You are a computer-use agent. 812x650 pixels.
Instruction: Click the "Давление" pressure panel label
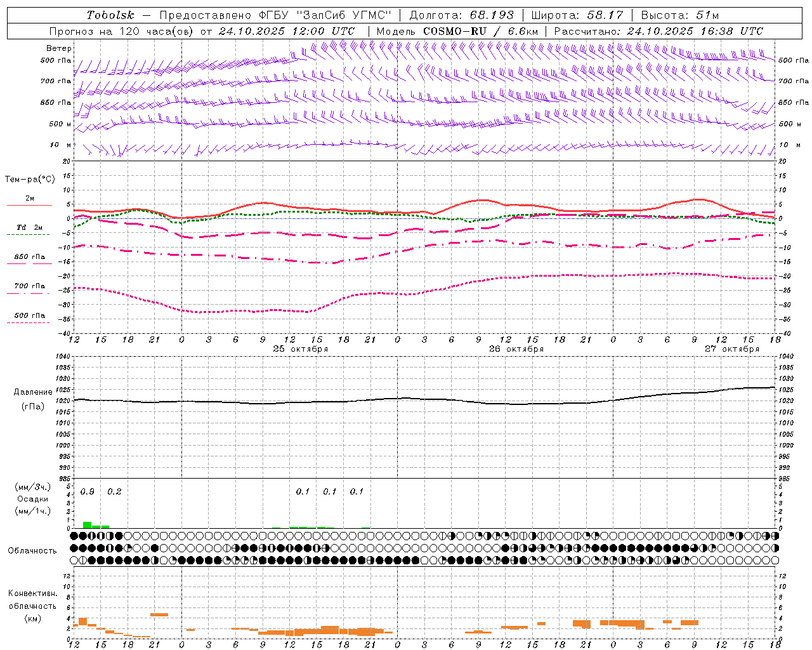coord(33,392)
